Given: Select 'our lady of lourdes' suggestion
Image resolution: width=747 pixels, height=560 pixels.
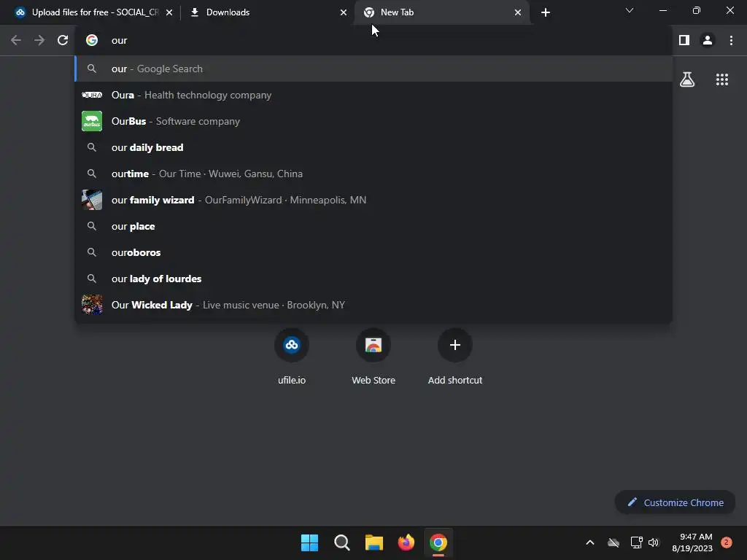Looking at the screenshot, I should [373, 279].
